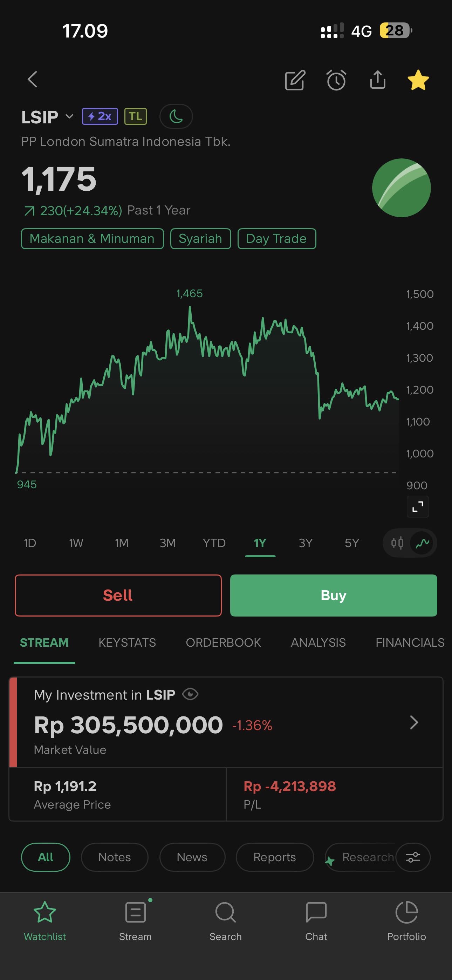Open the note edit icon
This screenshot has height=980, width=452.
click(295, 80)
